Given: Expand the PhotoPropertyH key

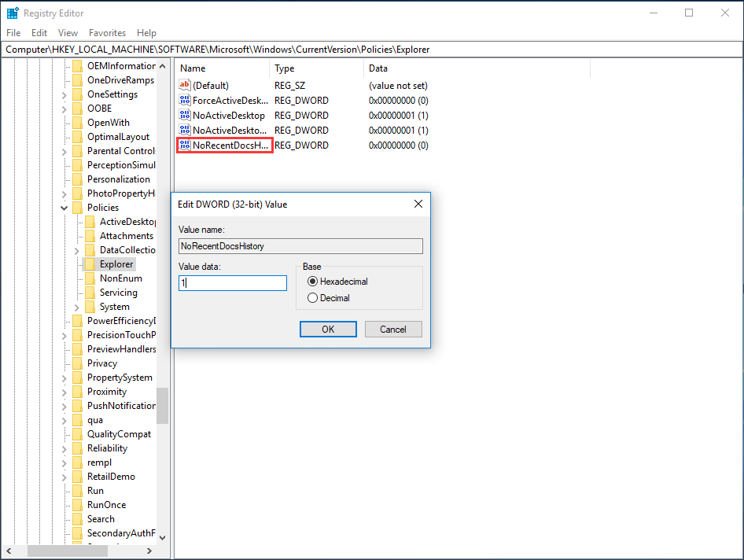Looking at the screenshot, I should [x=64, y=194].
